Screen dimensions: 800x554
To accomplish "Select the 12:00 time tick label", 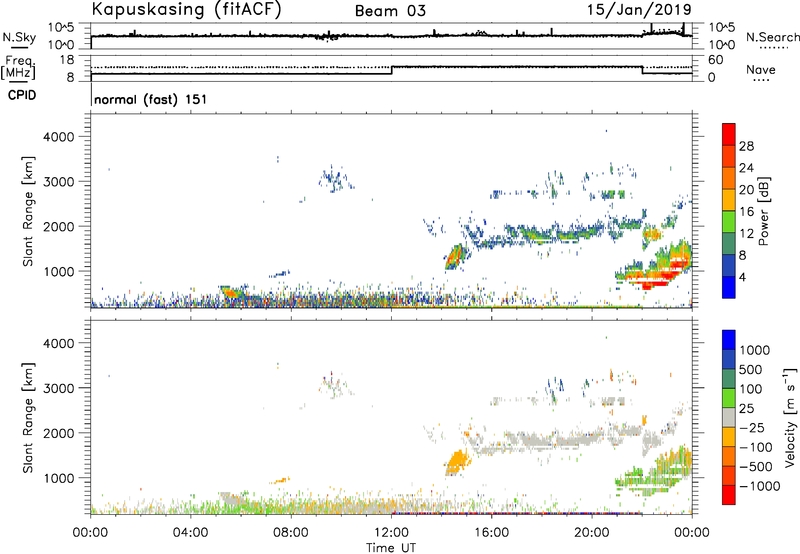I will (x=391, y=533).
